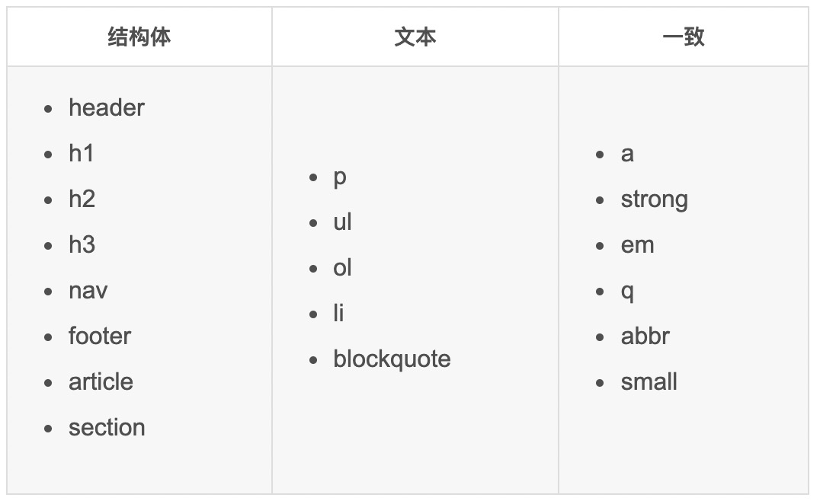Select the ul item in 文本 column
Viewport: 820px width, 504px height.
[342, 222]
